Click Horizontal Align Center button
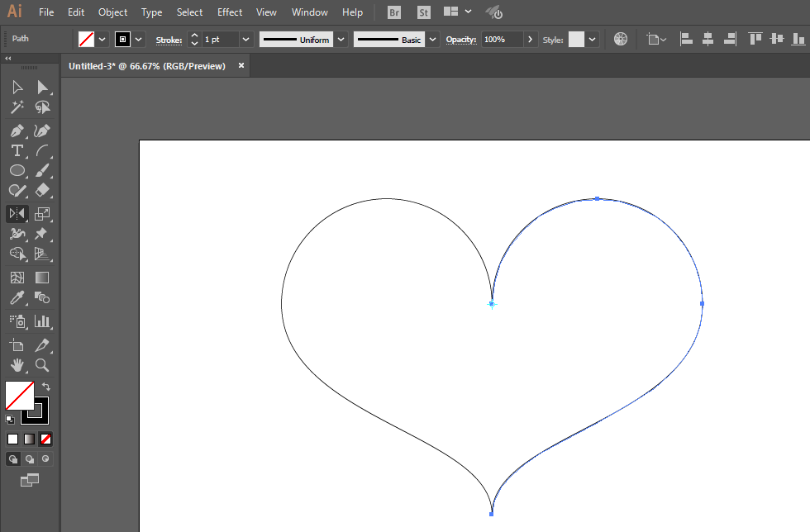The height and width of the screenshot is (532, 810). tap(708, 40)
